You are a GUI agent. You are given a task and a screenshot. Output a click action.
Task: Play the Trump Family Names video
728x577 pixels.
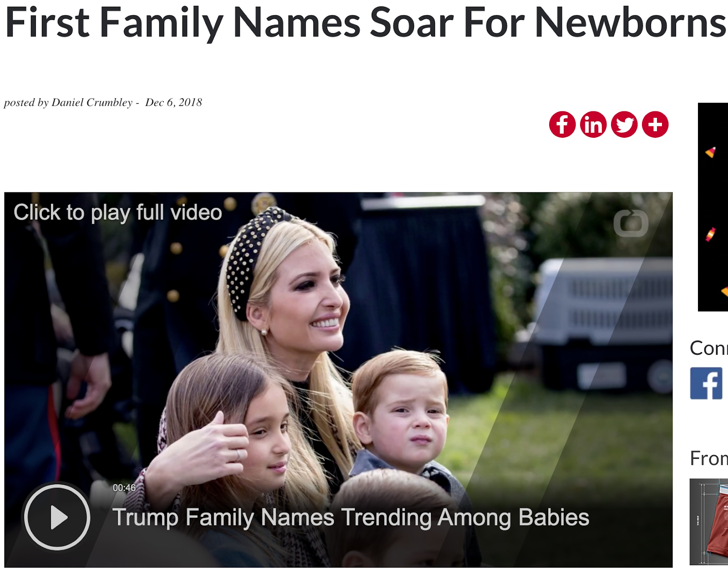[57, 517]
